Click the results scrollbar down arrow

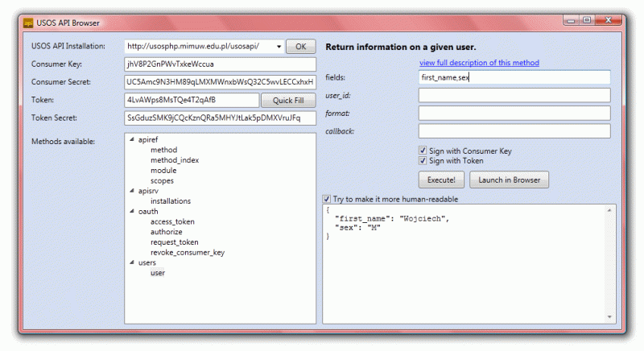pyautogui.click(x=609, y=317)
